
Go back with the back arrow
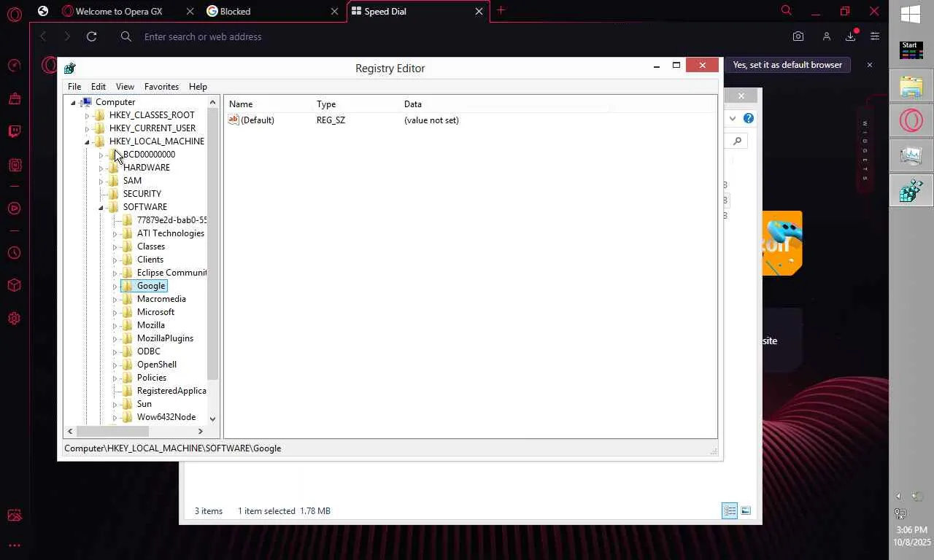click(x=43, y=36)
